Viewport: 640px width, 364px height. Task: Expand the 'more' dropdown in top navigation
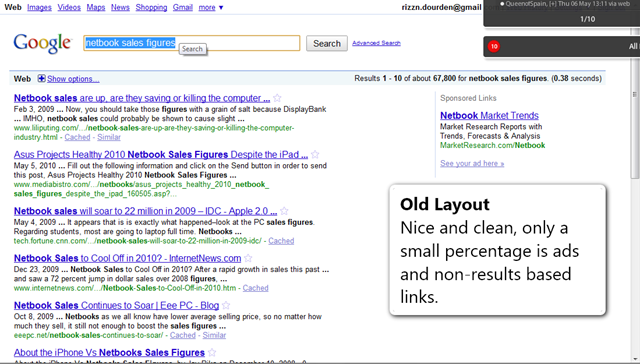coord(211,7)
